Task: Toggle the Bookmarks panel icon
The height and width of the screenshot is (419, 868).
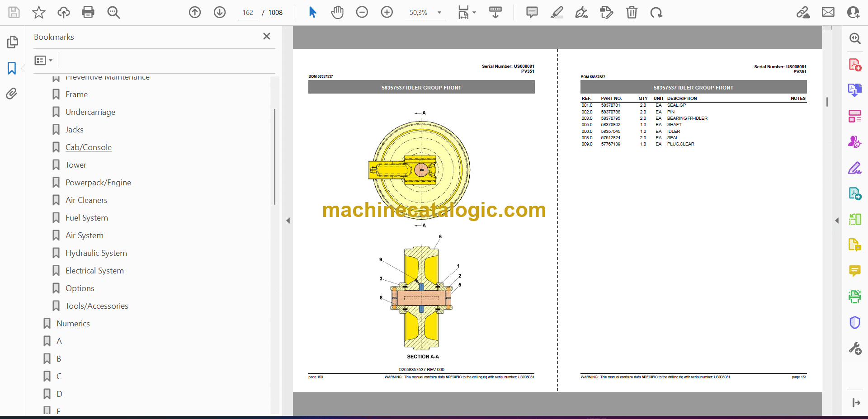Action: point(12,68)
